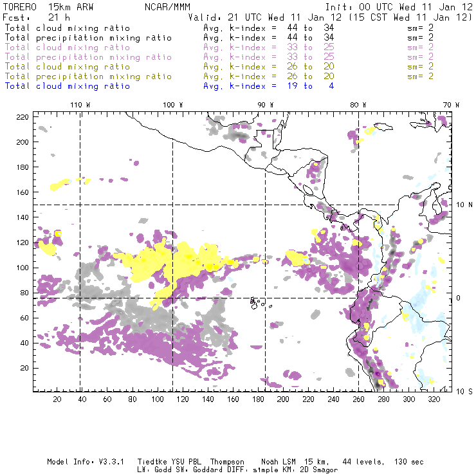This screenshot has width=476, height=476.
Task: Click pink "Total cloud mixing ratio" legend entry
Action: pos(68,48)
